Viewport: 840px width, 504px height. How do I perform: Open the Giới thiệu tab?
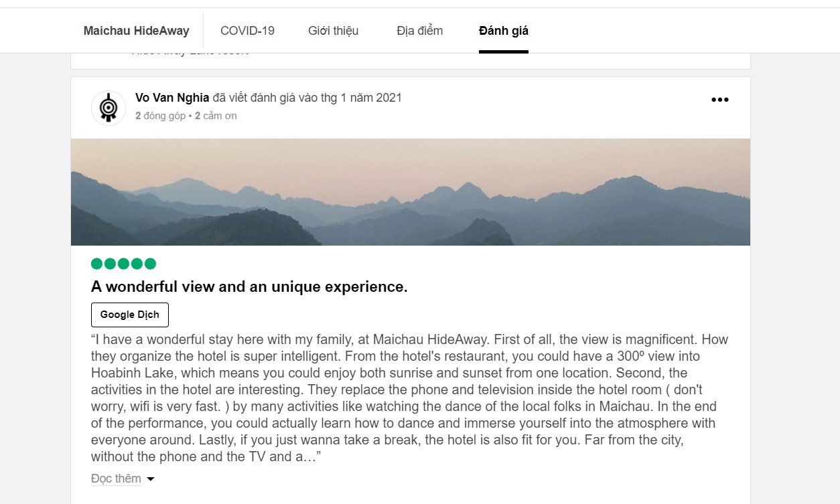pos(333,31)
